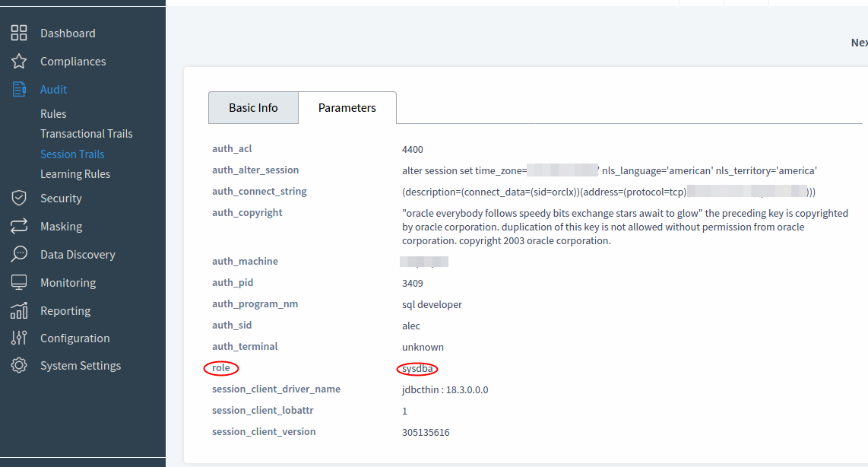Image resolution: width=868 pixels, height=467 pixels.
Task: Open the Reporting bar chart icon
Action: coord(21,310)
